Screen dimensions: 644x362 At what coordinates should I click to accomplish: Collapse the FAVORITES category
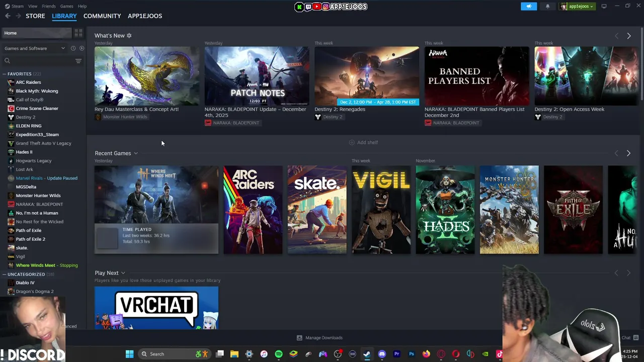[x=4, y=74]
